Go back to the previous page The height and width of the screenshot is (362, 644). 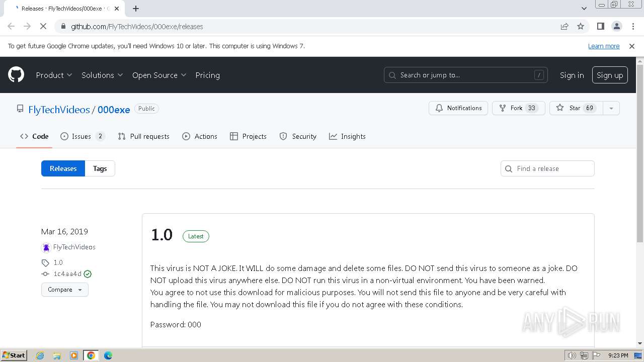coord(11,27)
